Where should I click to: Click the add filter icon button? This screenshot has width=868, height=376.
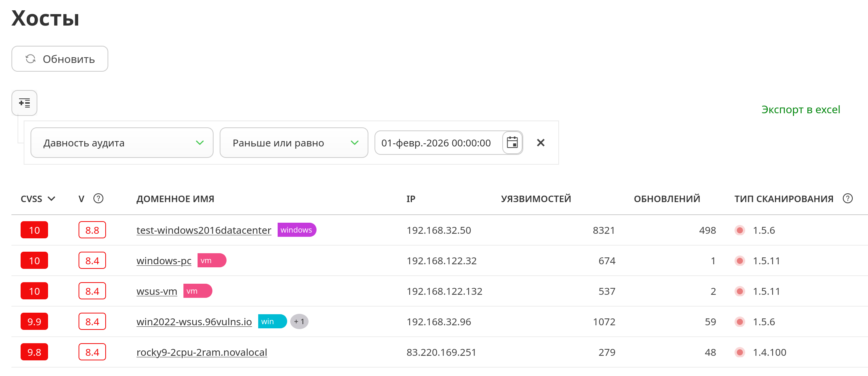pos(24,103)
